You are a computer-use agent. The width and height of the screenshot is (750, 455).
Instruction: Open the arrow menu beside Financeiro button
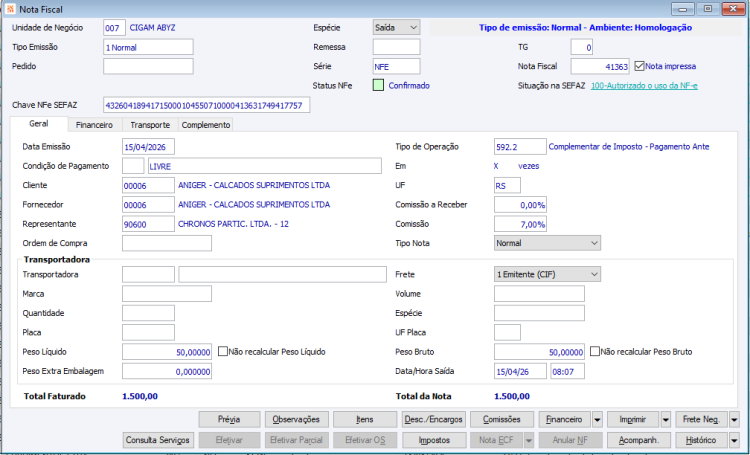click(x=597, y=420)
